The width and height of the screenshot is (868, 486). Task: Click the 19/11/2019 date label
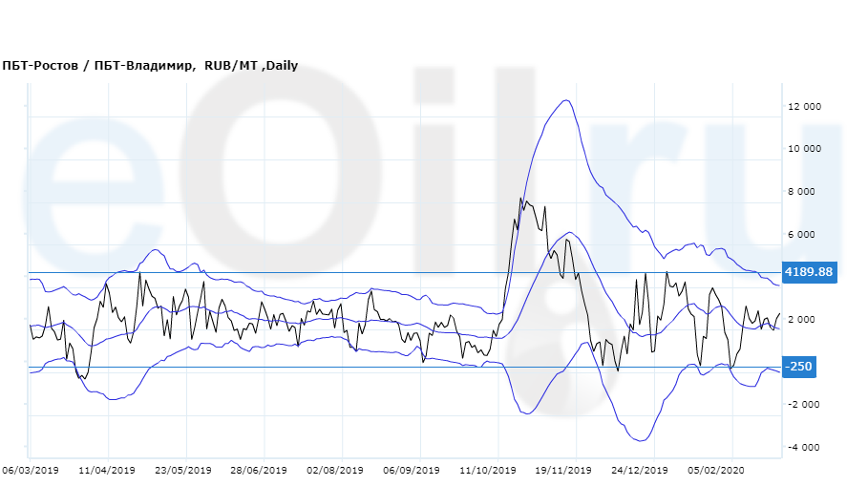click(563, 470)
